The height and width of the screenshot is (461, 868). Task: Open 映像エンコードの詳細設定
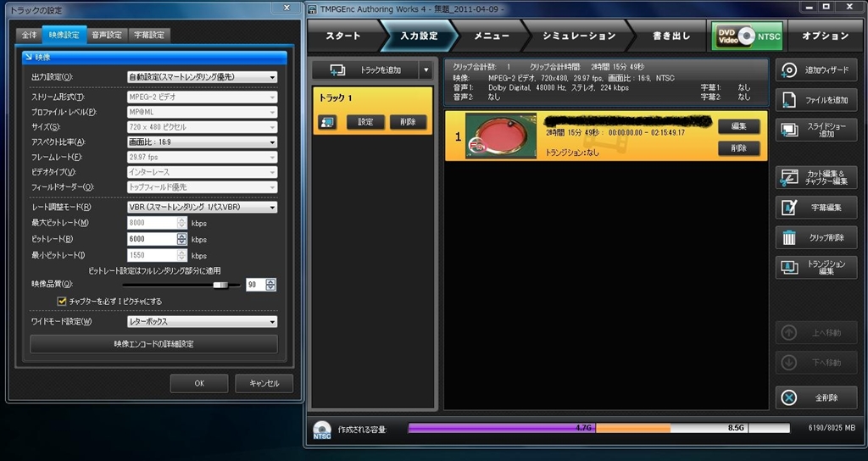point(154,344)
